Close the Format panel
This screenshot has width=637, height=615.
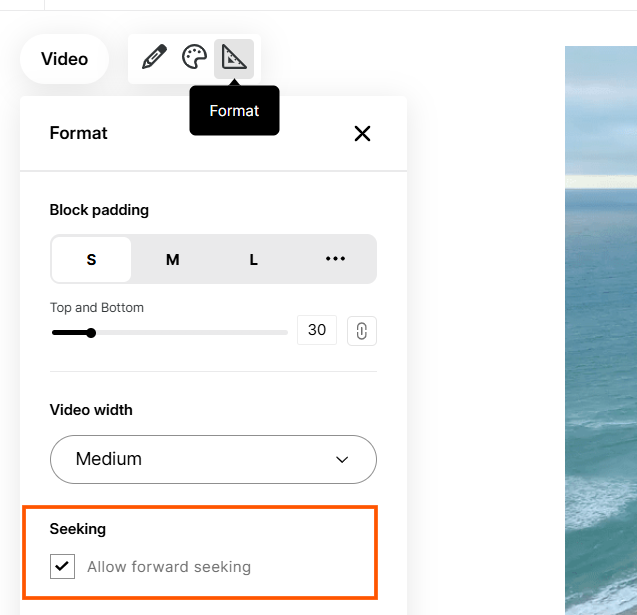(362, 133)
